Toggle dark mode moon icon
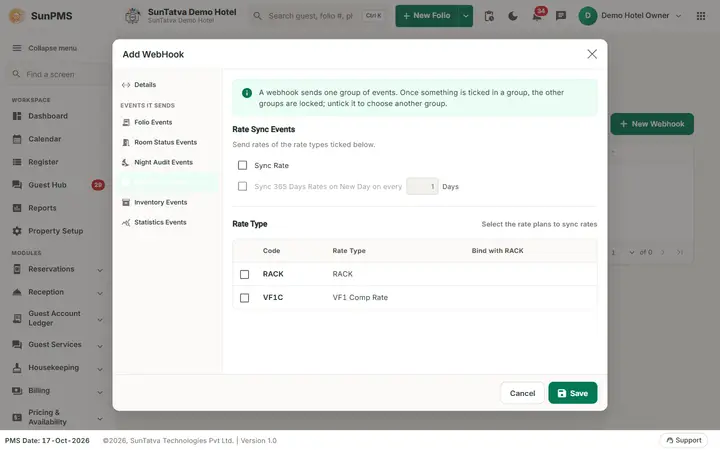 [513, 16]
